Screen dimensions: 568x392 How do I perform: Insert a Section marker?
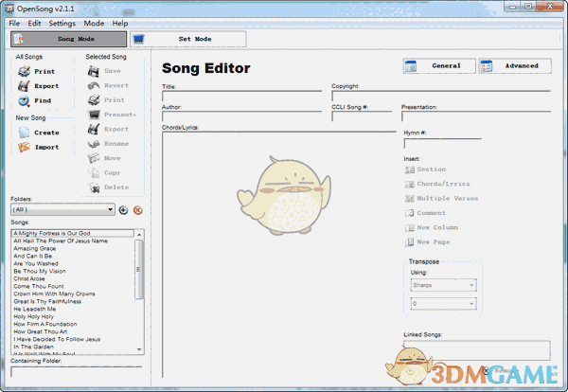pyautogui.click(x=425, y=169)
